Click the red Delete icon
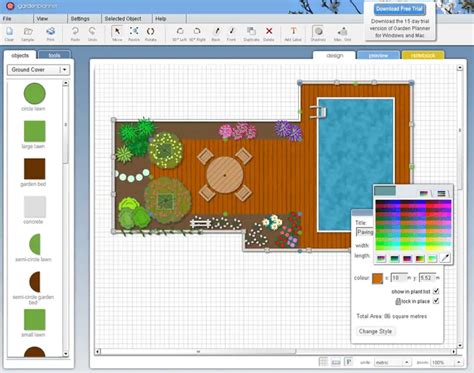This screenshot has height=373, width=474. tap(269, 34)
